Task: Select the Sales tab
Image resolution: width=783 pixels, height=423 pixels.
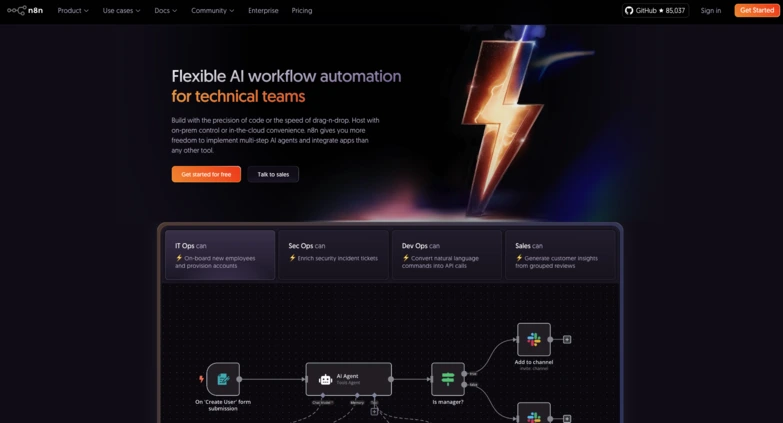Action: coord(560,255)
